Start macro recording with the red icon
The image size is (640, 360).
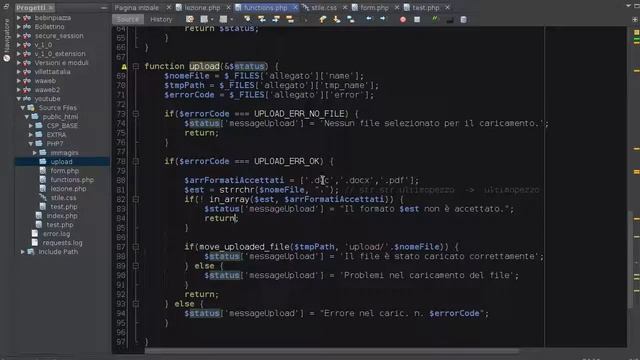pos(403,19)
